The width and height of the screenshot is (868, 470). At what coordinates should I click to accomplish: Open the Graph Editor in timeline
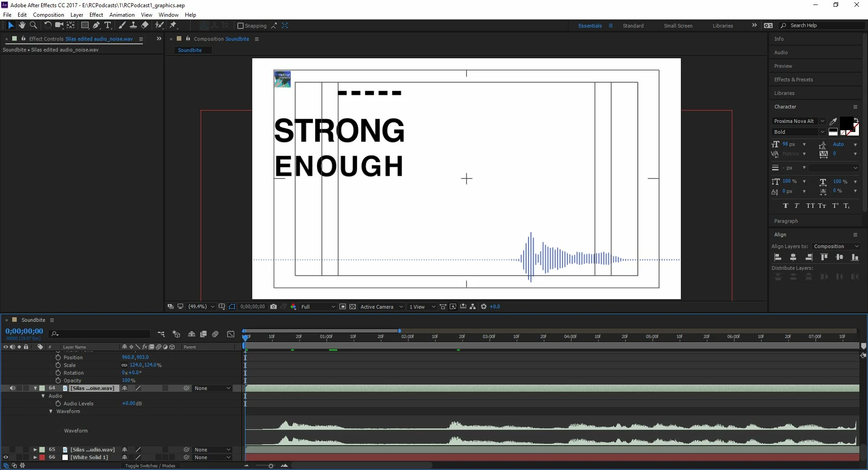[231, 334]
